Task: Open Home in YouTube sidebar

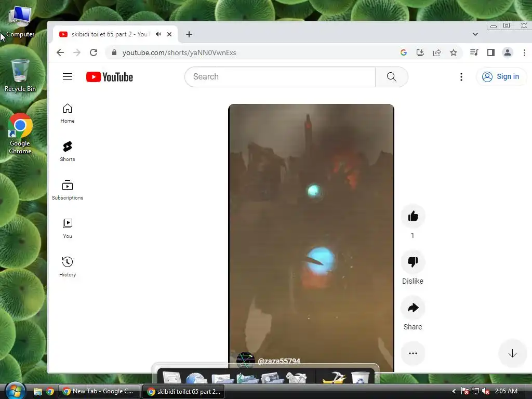Action: point(68,113)
